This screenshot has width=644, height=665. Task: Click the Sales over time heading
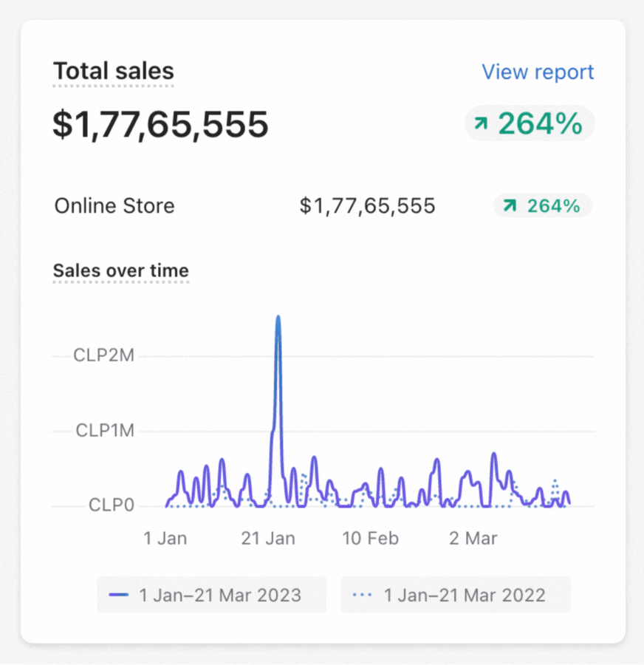tap(121, 270)
